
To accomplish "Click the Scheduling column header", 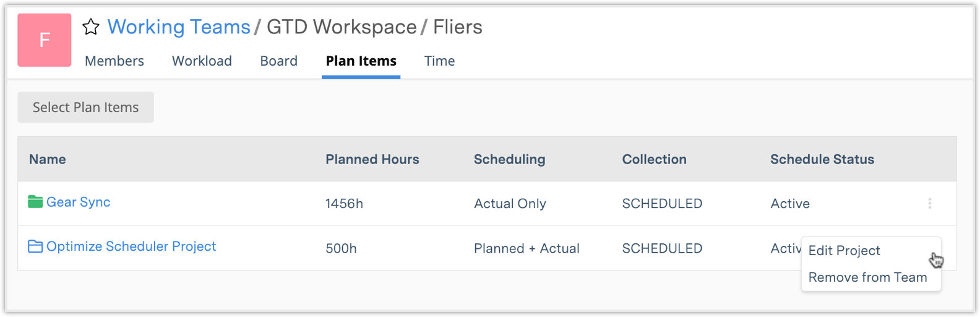I will pos(509,160).
